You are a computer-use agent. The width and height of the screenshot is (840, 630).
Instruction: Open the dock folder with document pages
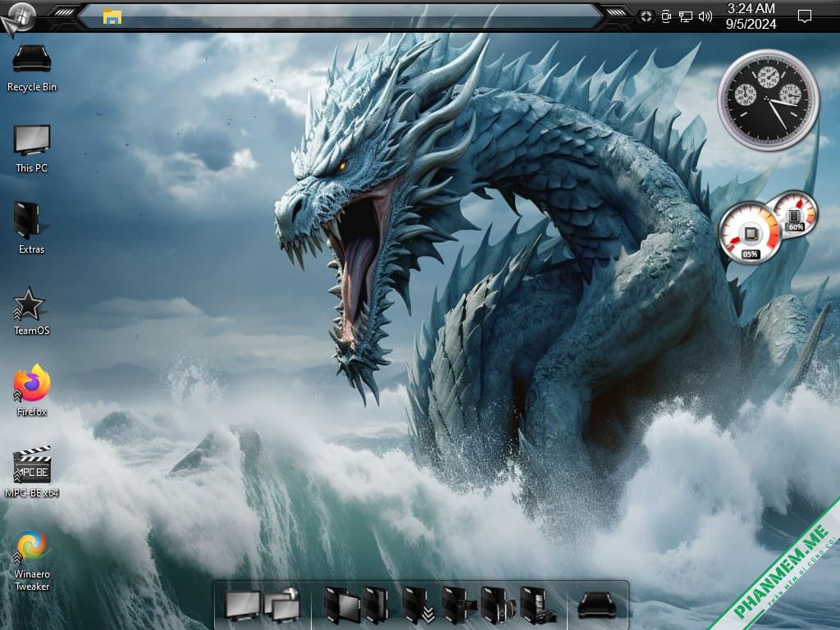coord(376,605)
